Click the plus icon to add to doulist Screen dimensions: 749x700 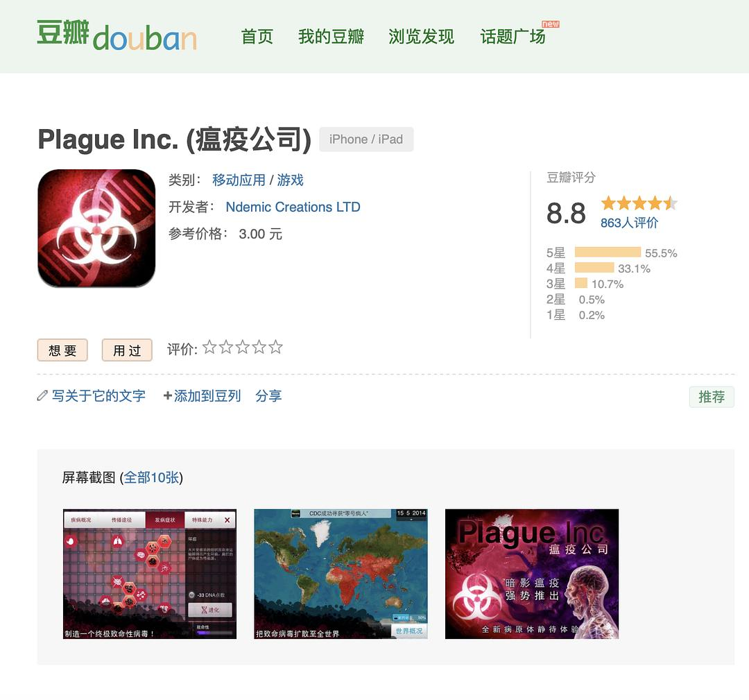coord(167,396)
